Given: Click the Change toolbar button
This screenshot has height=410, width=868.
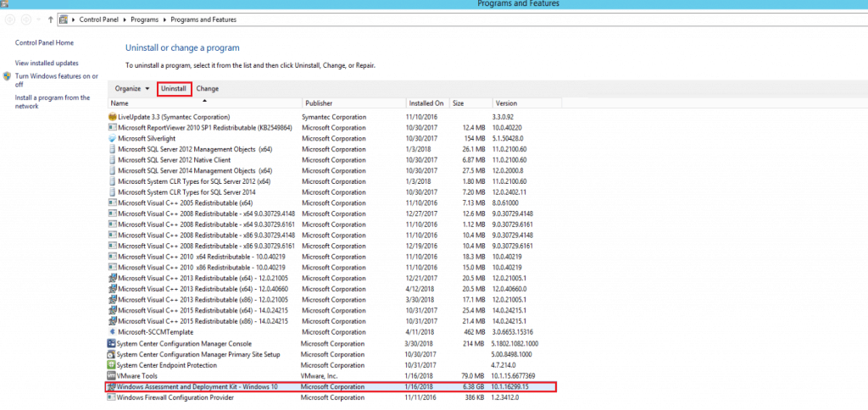Looking at the screenshot, I should [x=208, y=89].
